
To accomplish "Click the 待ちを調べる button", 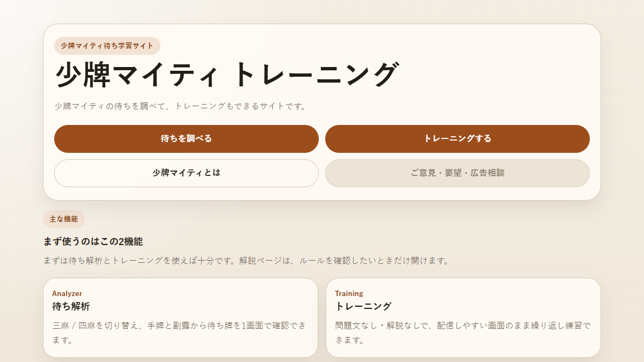I will [x=186, y=138].
